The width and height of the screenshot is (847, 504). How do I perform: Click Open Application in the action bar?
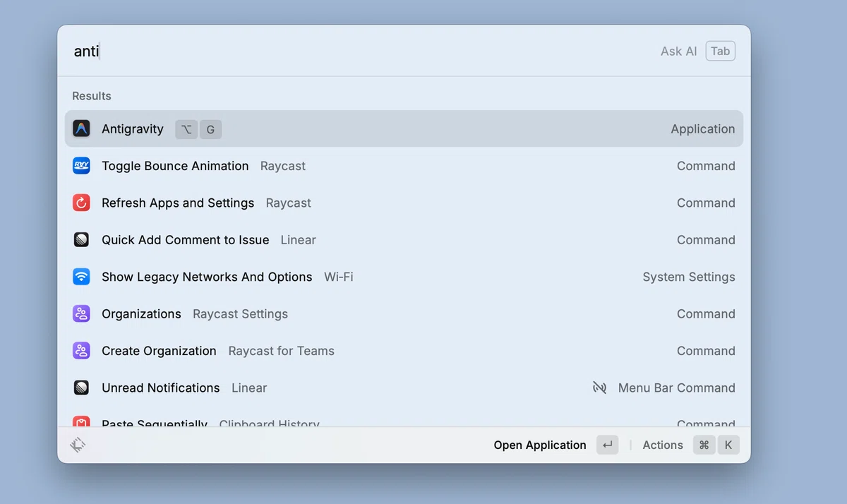(540, 445)
